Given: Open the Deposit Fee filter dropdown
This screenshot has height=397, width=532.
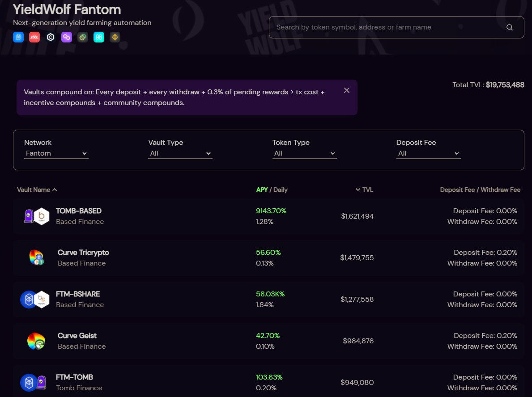Looking at the screenshot, I should pyautogui.click(x=428, y=153).
